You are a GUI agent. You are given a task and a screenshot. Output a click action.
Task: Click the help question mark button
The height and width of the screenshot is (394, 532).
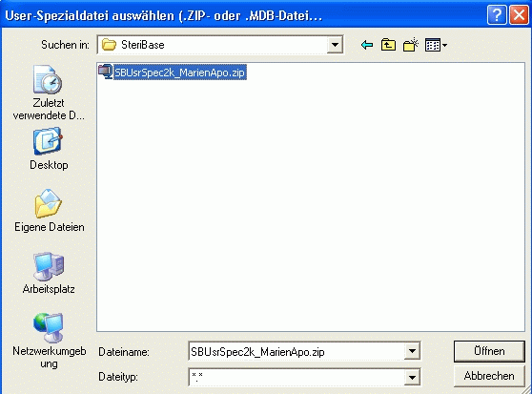coord(497,15)
